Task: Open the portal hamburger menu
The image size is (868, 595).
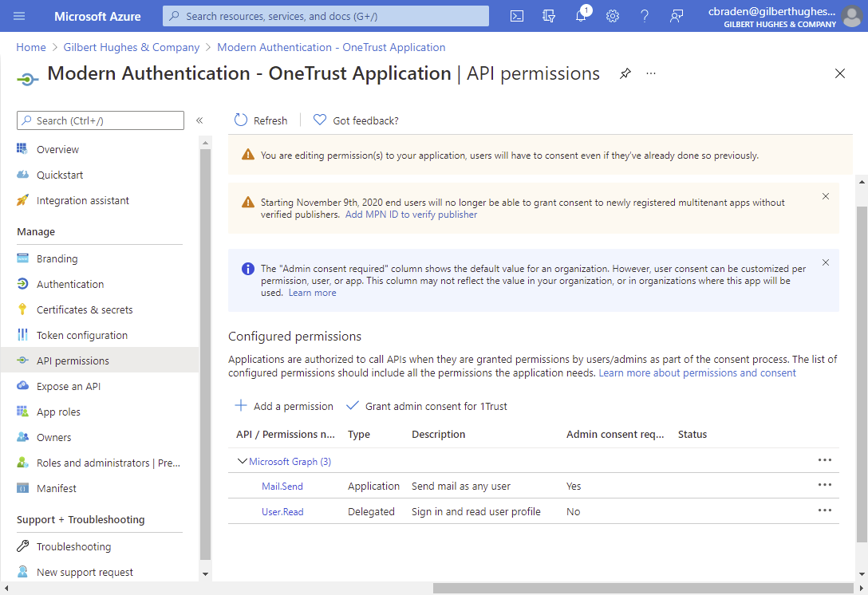Action: point(19,16)
